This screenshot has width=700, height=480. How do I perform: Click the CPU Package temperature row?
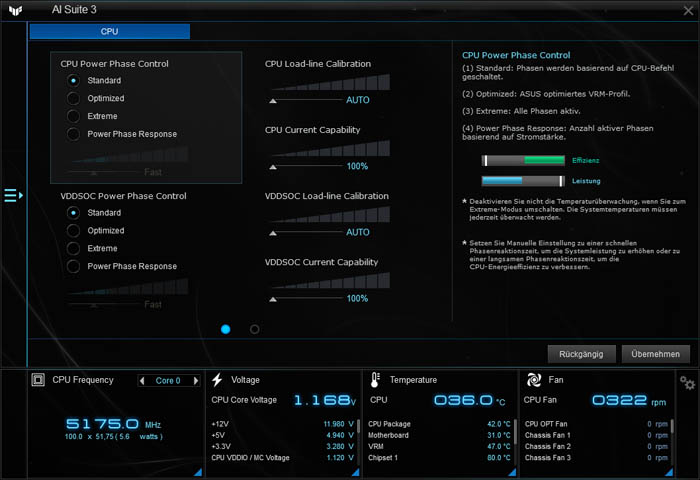pos(439,424)
